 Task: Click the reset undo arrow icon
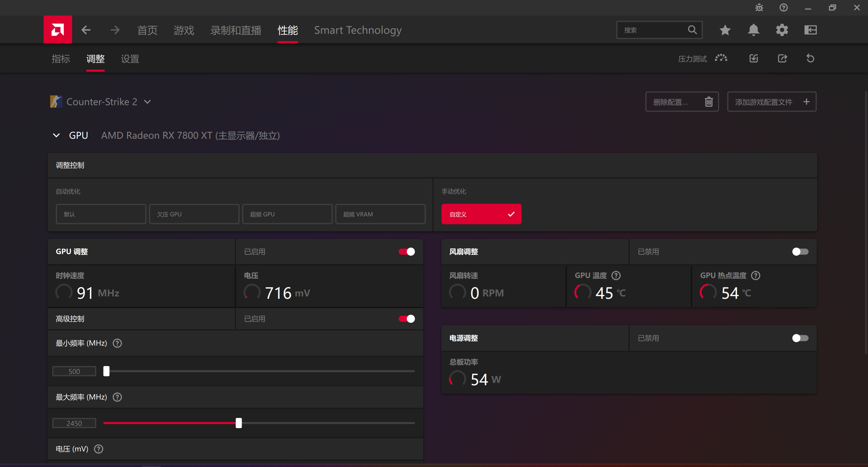[810, 58]
